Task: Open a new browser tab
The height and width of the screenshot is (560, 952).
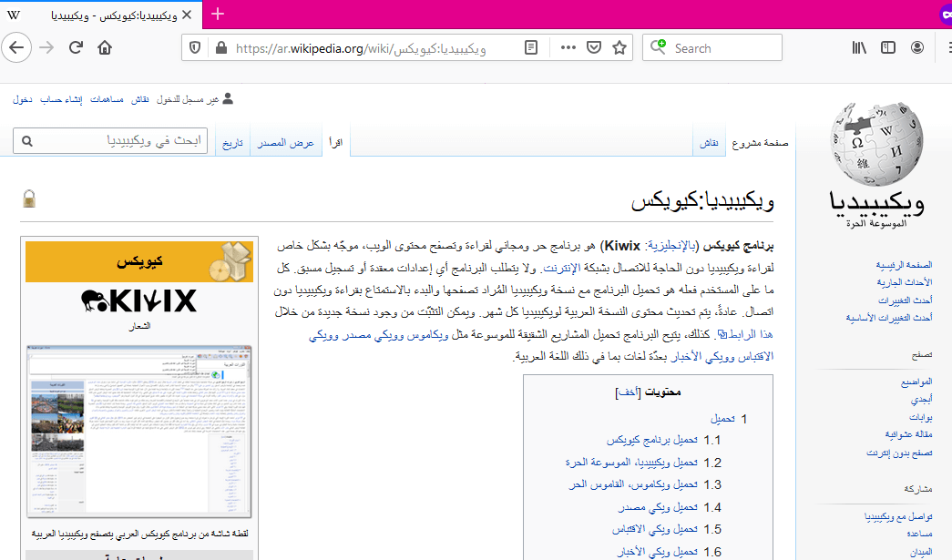Action: (x=218, y=14)
